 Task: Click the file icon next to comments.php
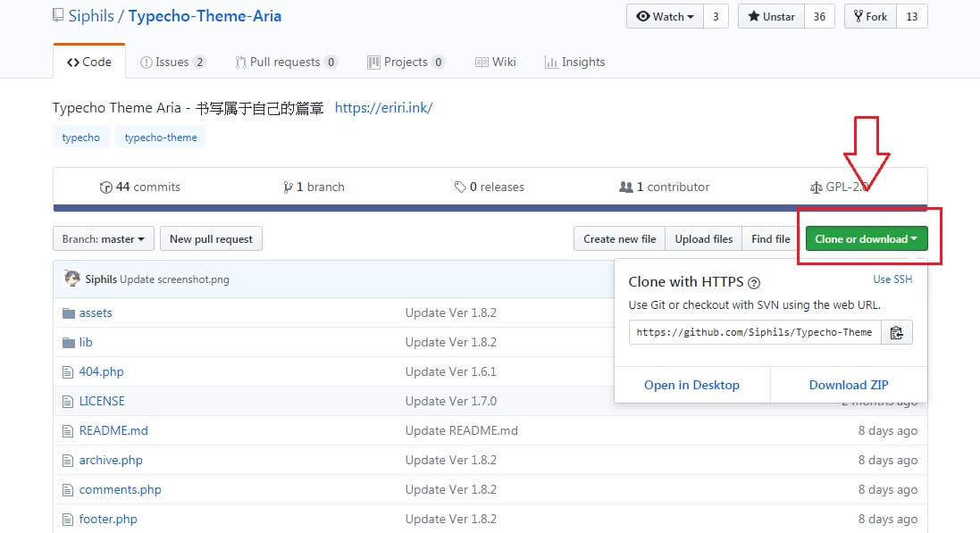point(68,490)
